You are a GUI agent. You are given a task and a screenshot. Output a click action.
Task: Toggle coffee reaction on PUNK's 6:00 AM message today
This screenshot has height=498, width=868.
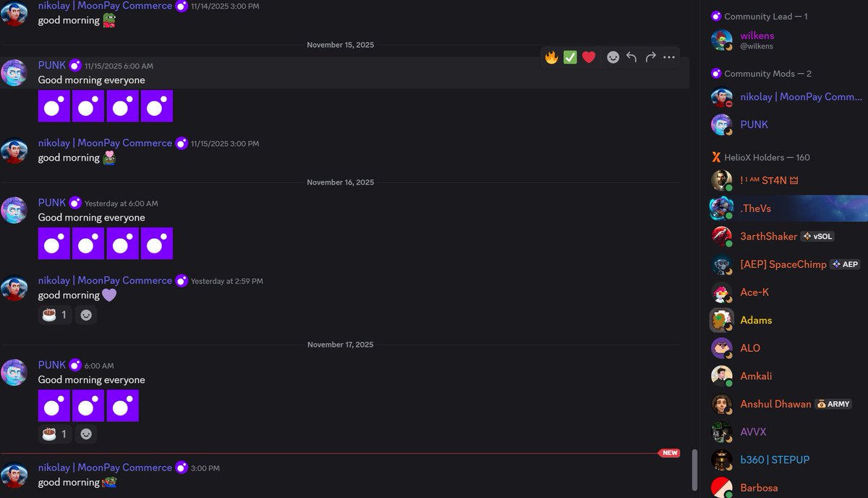(55, 434)
